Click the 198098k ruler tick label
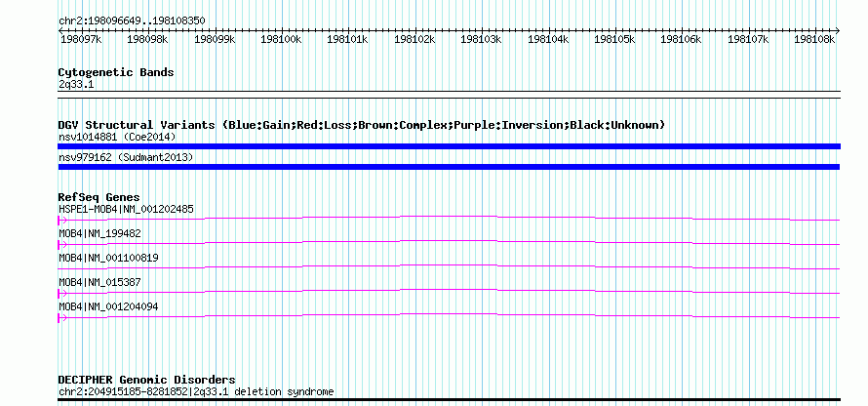This screenshot has width=868, height=406. [148, 39]
